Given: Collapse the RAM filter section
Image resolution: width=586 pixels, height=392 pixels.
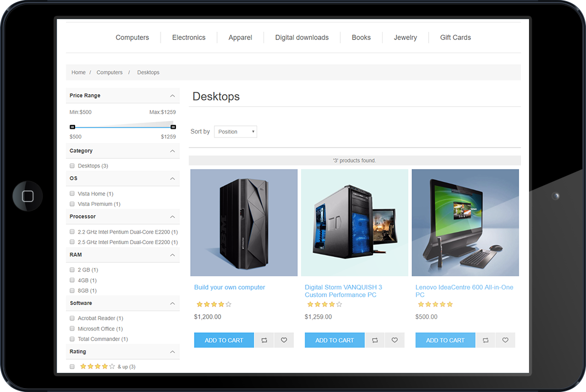Looking at the screenshot, I should tap(172, 255).
